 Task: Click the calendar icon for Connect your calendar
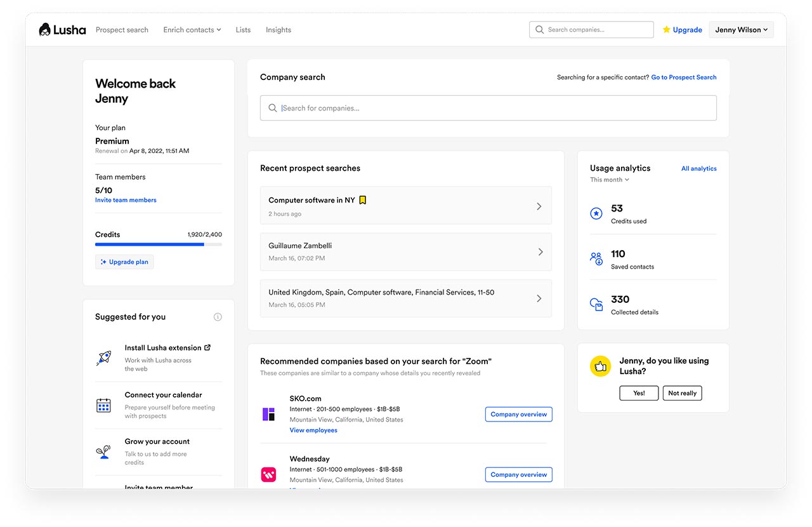[103, 405]
